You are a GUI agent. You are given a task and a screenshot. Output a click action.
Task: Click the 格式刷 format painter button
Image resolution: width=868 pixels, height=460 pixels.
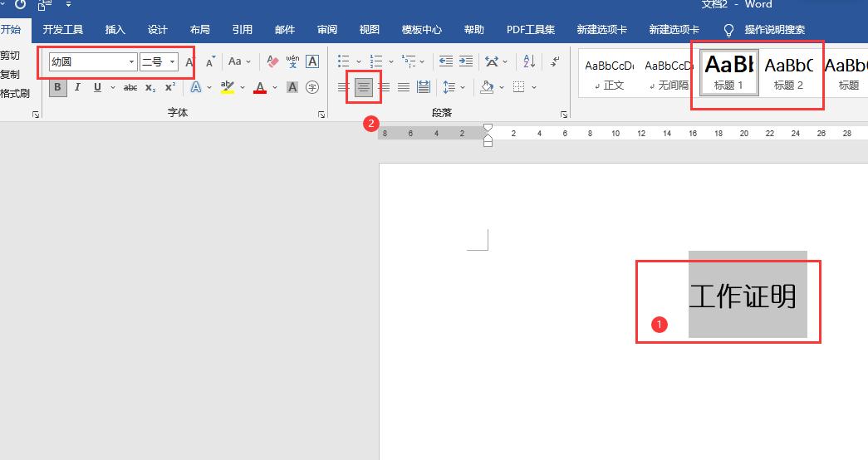[15, 93]
